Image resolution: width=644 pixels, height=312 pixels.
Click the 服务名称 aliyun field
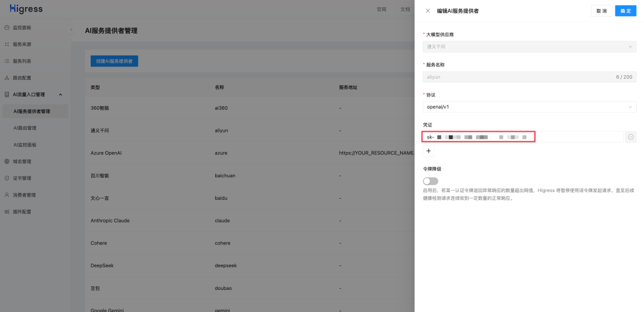530,77
